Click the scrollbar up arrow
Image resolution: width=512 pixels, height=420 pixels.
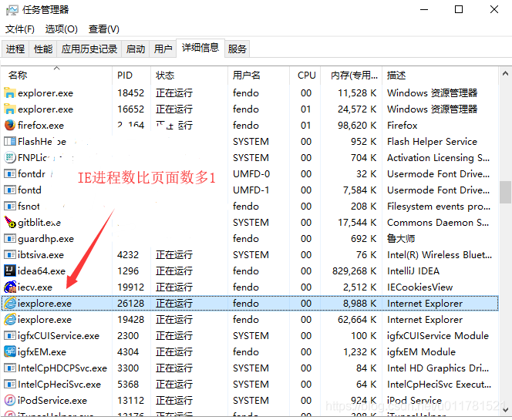pyautogui.click(x=505, y=74)
